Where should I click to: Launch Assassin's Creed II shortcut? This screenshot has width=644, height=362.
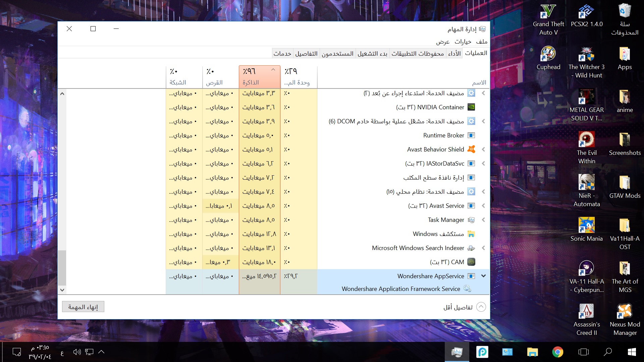pyautogui.click(x=587, y=320)
